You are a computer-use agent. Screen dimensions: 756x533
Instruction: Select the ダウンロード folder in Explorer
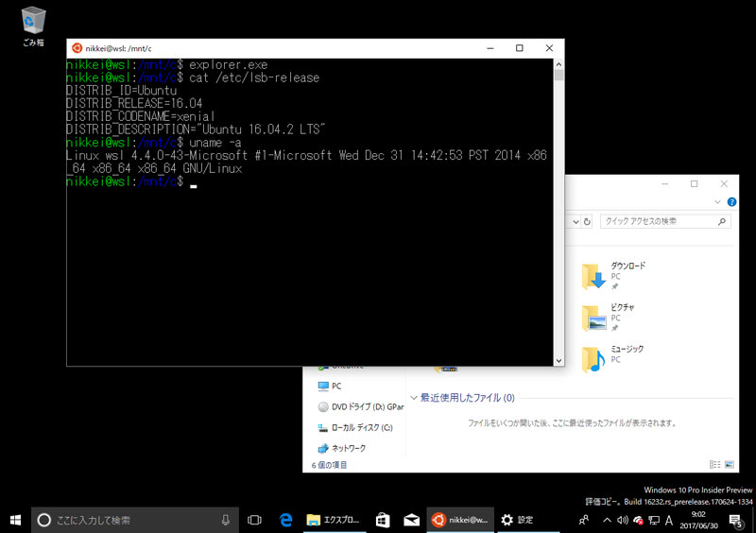click(x=613, y=276)
